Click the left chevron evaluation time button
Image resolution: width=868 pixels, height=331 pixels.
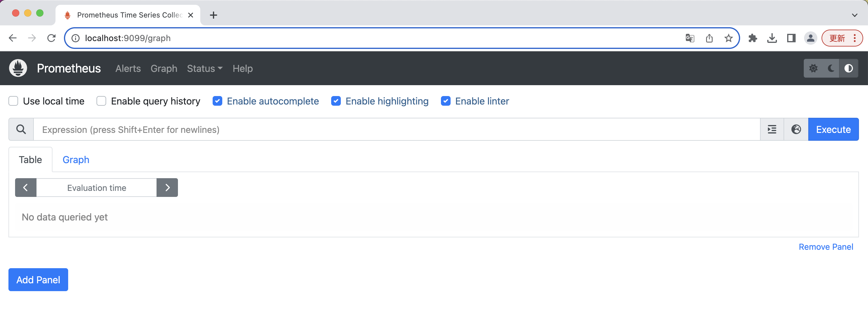pos(25,188)
